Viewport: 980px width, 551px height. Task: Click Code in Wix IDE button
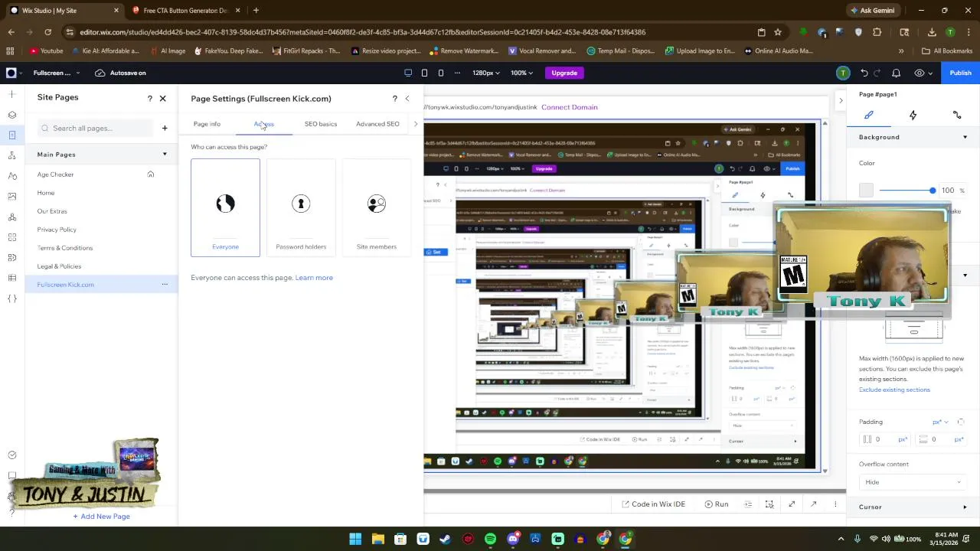pyautogui.click(x=653, y=504)
